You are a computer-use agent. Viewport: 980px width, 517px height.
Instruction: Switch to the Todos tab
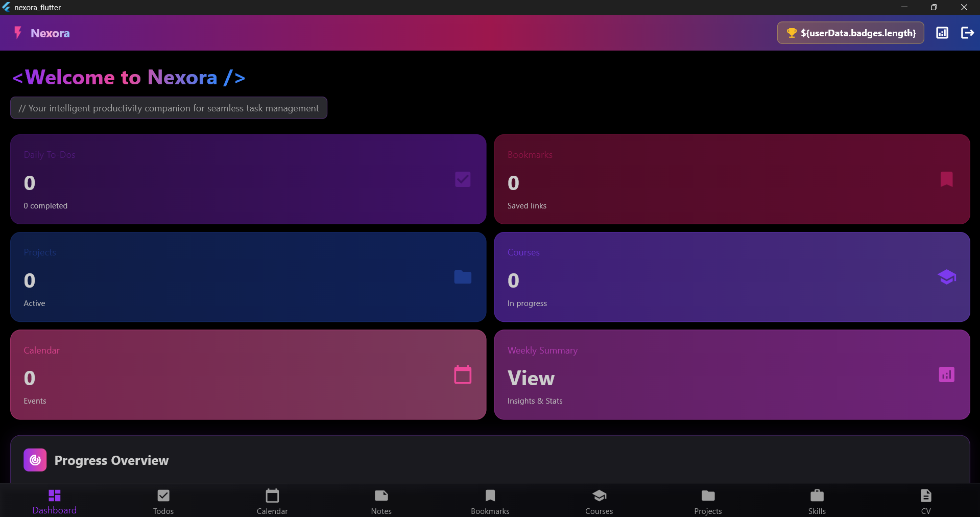click(163, 502)
